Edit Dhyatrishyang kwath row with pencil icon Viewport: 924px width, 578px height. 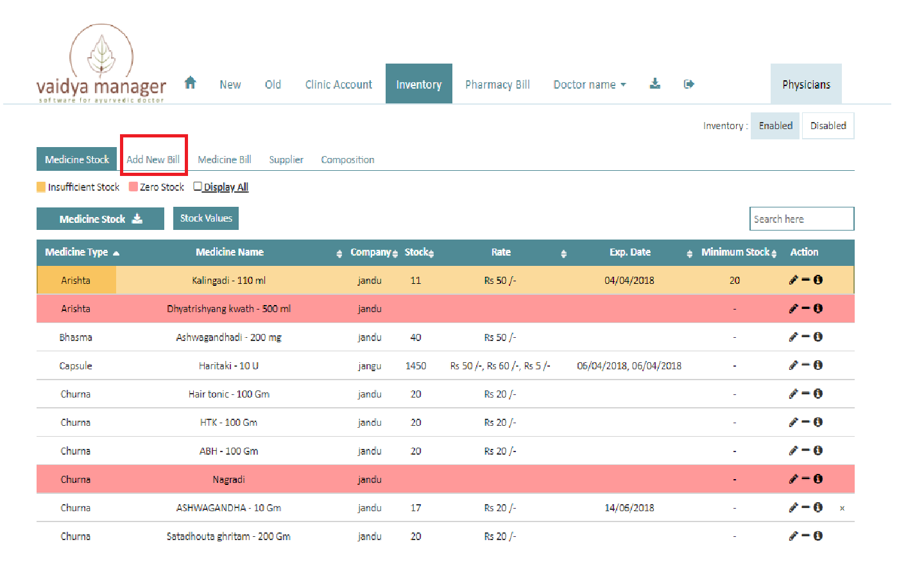coord(793,308)
